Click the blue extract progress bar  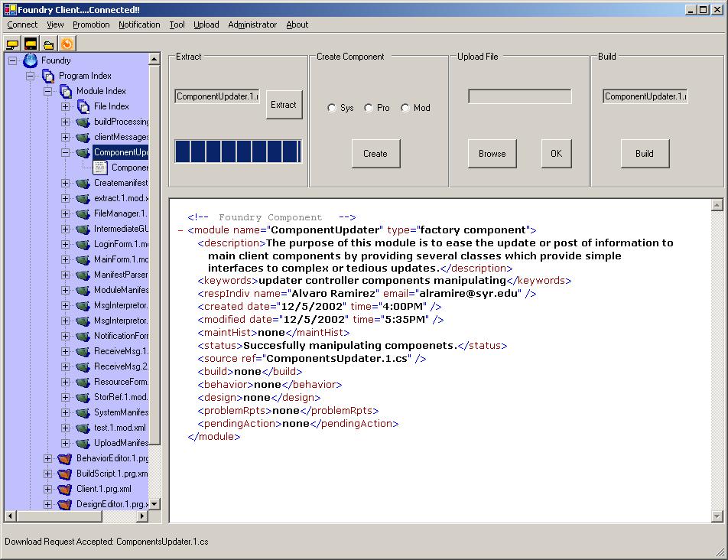238,151
